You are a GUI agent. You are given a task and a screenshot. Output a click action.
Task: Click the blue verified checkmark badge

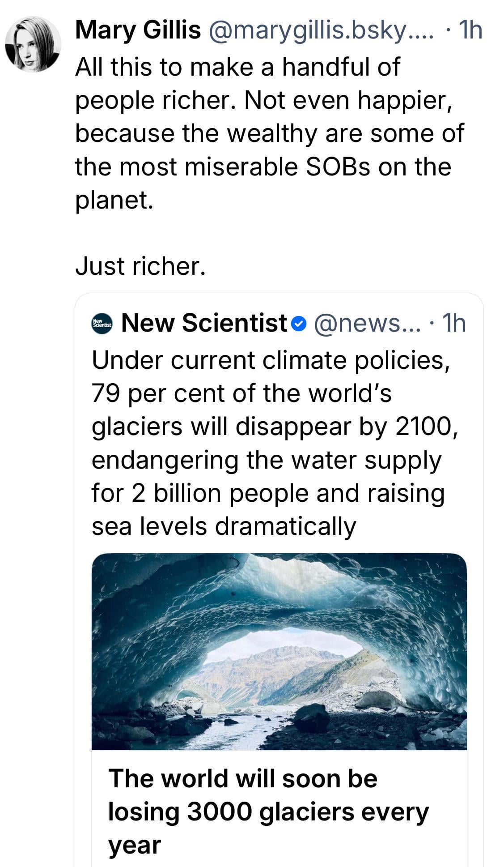click(299, 324)
